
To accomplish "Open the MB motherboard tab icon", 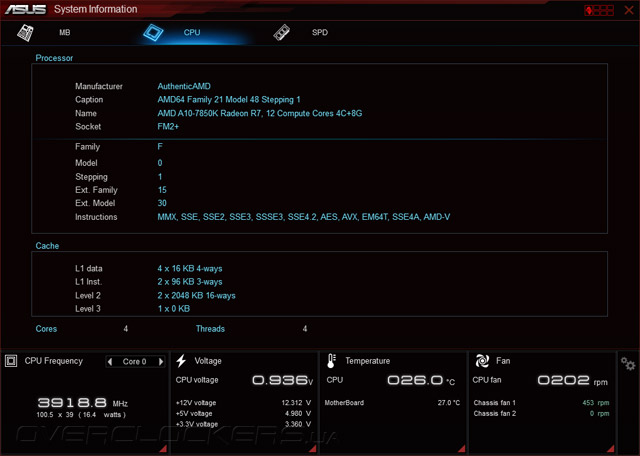I will (25, 33).
